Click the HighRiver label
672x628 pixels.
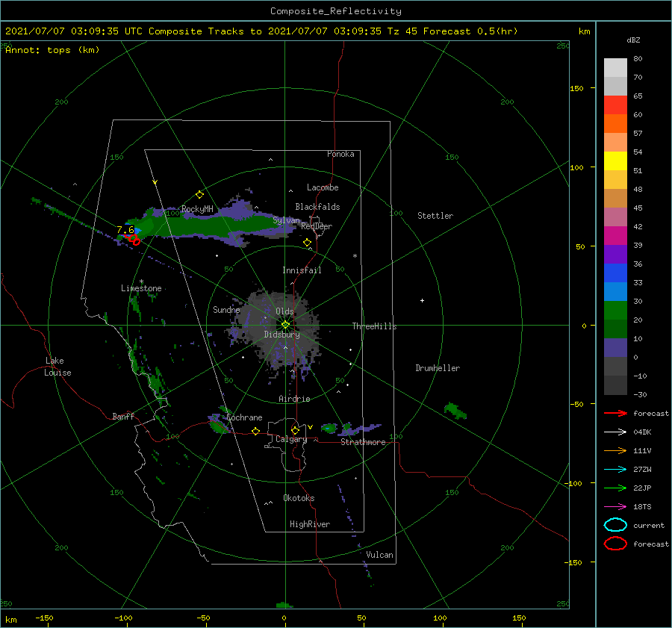coord(310,524)
